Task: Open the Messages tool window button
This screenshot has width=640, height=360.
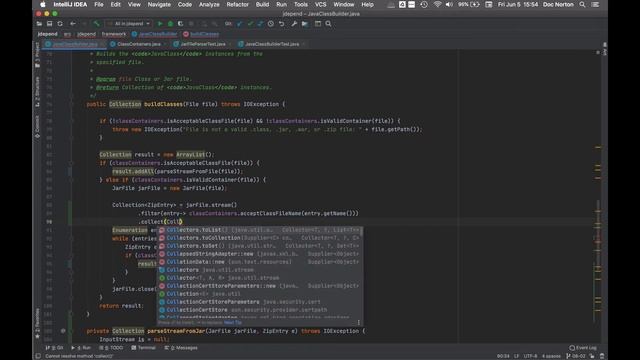Action: point(181,348)
